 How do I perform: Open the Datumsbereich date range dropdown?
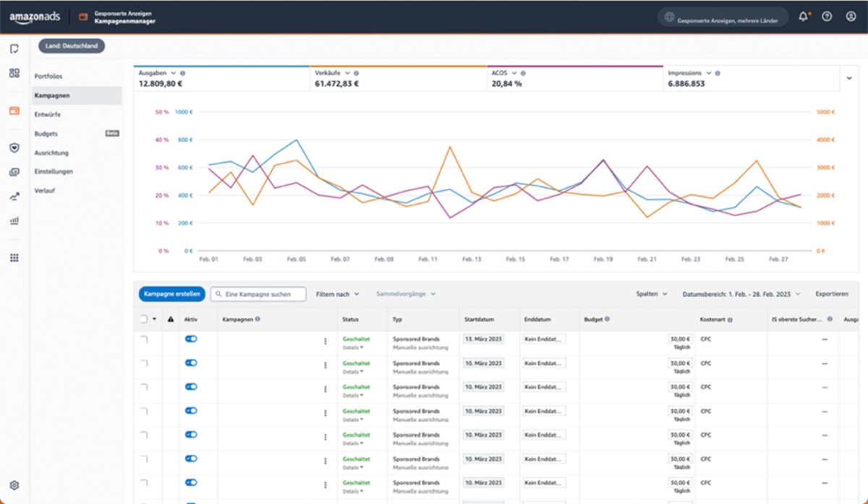(741, 294)
